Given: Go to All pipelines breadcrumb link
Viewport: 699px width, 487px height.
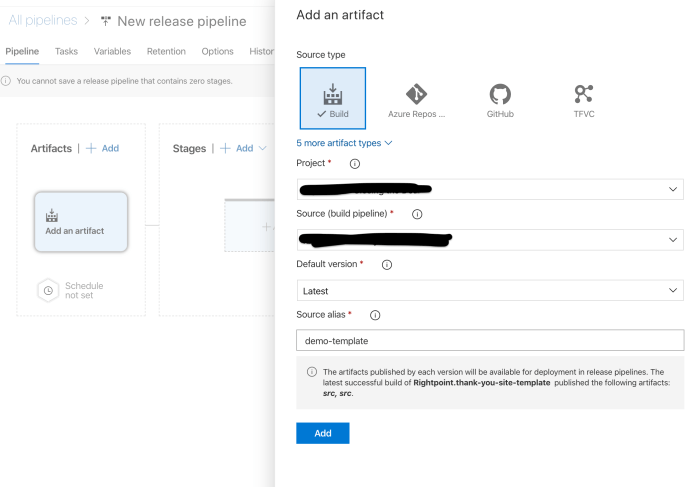Looking at the screenshot, I should tap(42, 21).
